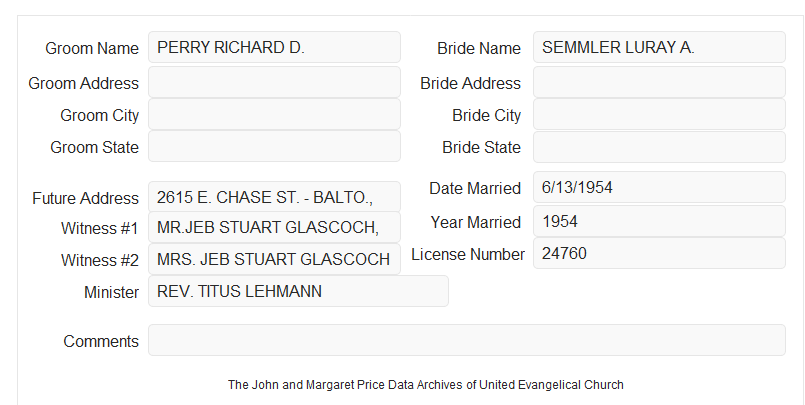Click the Bride Name label
This screenshot has width=805, height=405.
click(479, 48)
